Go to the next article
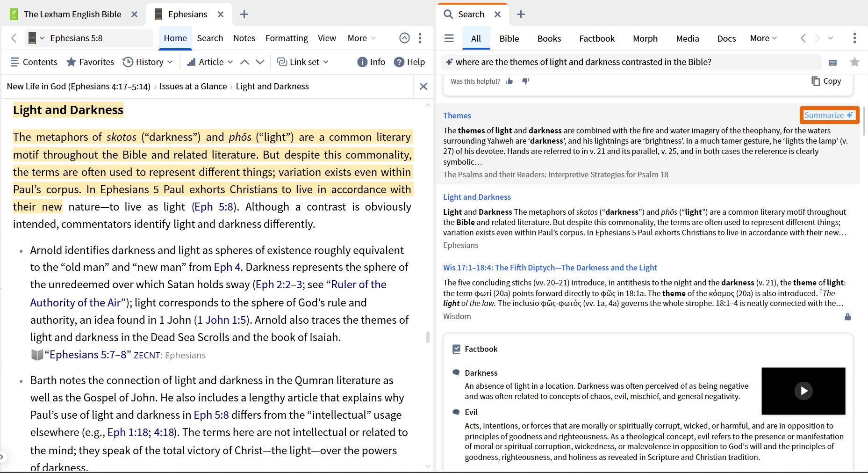This screenshot has height=473, width=868. coord(260,62)
